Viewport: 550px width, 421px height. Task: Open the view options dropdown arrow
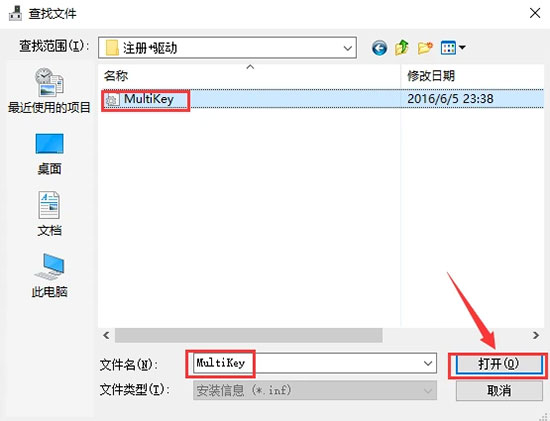462,47
